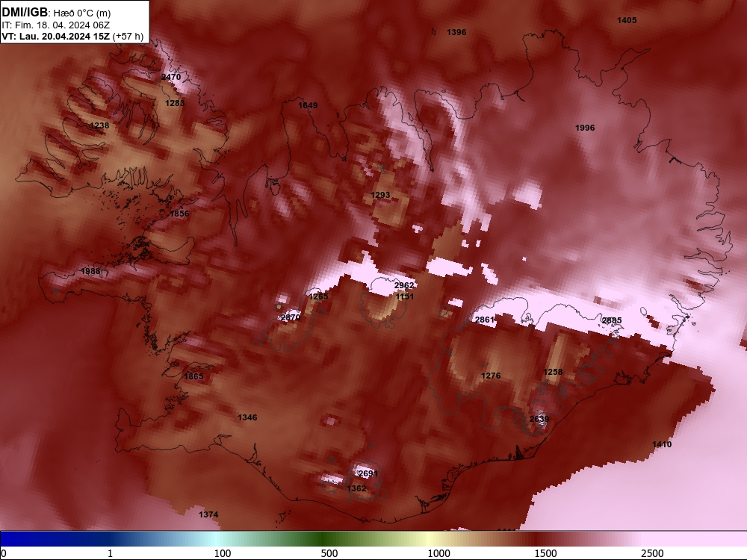747x560 pixels.
Task: Click the map value 2885
Action: click(613, 320)
